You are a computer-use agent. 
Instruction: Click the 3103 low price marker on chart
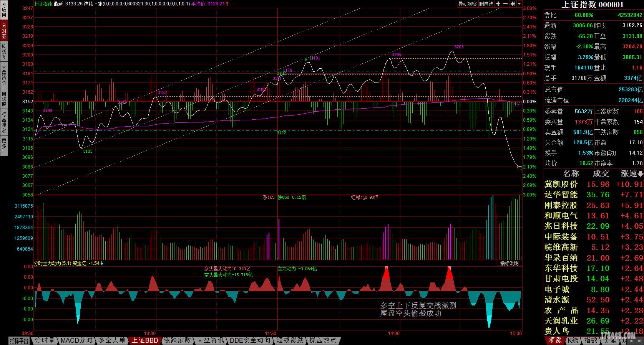point(88,151)
